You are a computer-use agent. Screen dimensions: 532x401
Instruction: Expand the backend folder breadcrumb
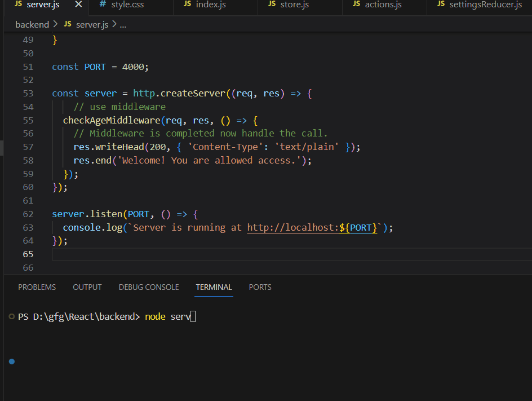[32, 24]
